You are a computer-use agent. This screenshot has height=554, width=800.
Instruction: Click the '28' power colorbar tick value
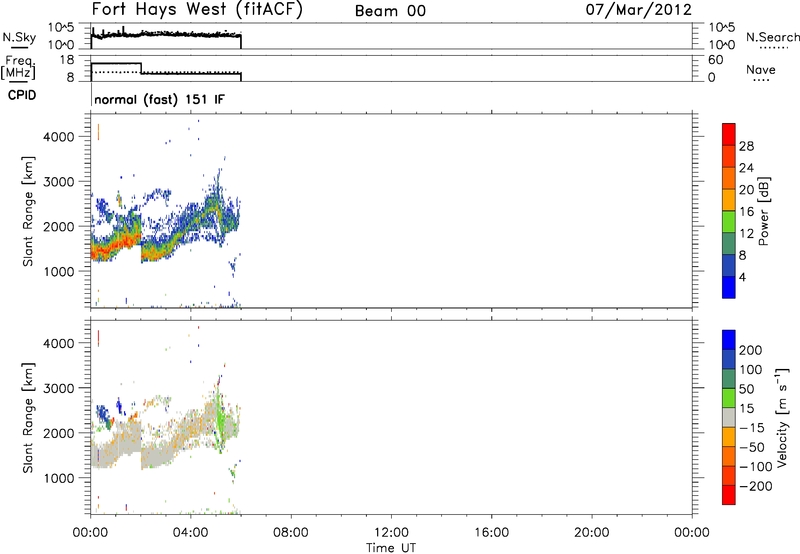point(746,146)
